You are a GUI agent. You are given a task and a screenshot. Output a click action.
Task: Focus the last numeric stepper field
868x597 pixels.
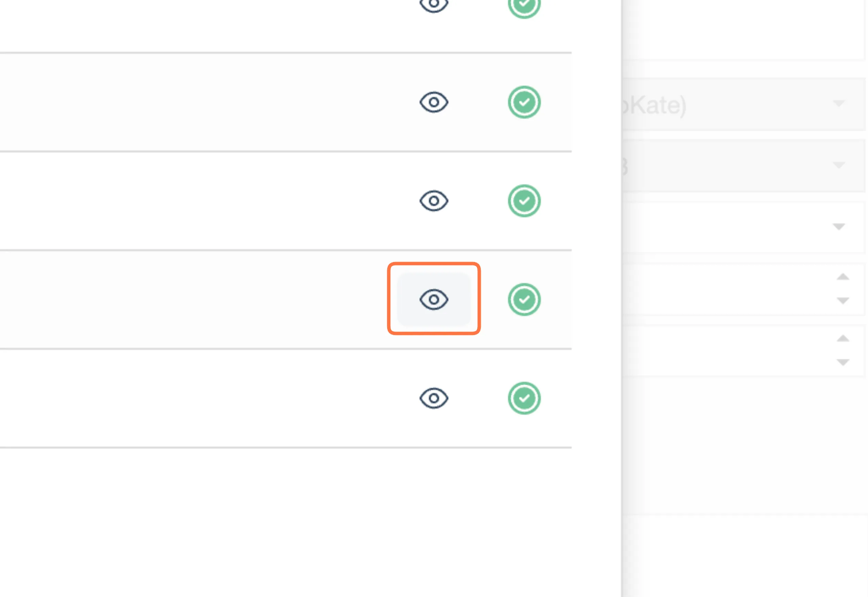pos(729,351)
